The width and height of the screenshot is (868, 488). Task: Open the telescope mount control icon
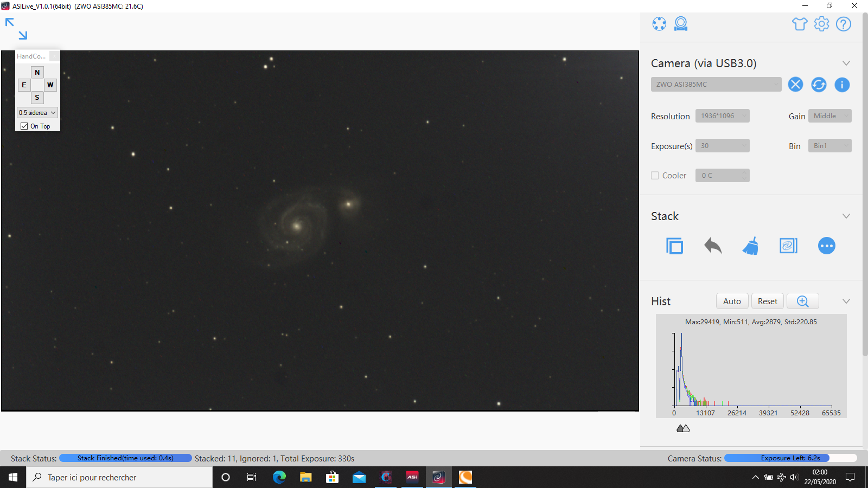pos(681,24)
